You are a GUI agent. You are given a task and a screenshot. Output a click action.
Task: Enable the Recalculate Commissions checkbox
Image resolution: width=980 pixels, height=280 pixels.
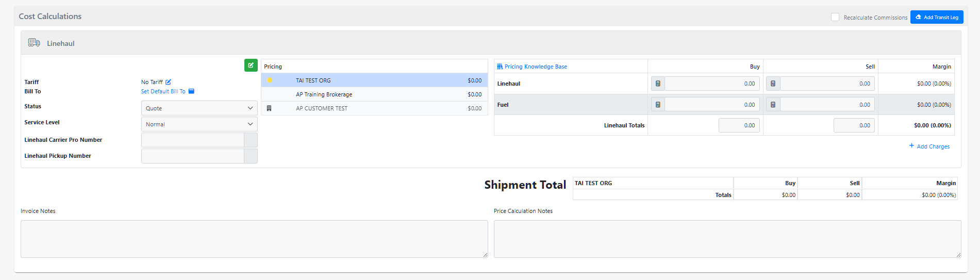(x=835, y=18)
